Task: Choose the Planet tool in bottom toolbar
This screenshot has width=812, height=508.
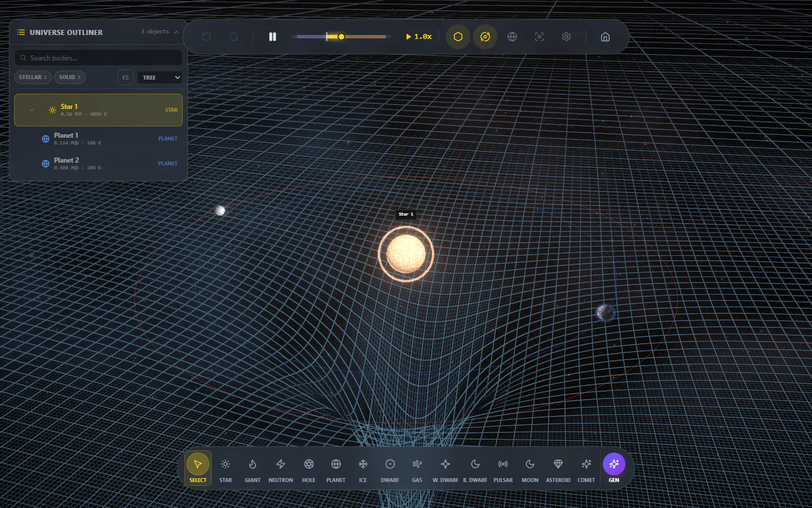Action: pos(336,469)
